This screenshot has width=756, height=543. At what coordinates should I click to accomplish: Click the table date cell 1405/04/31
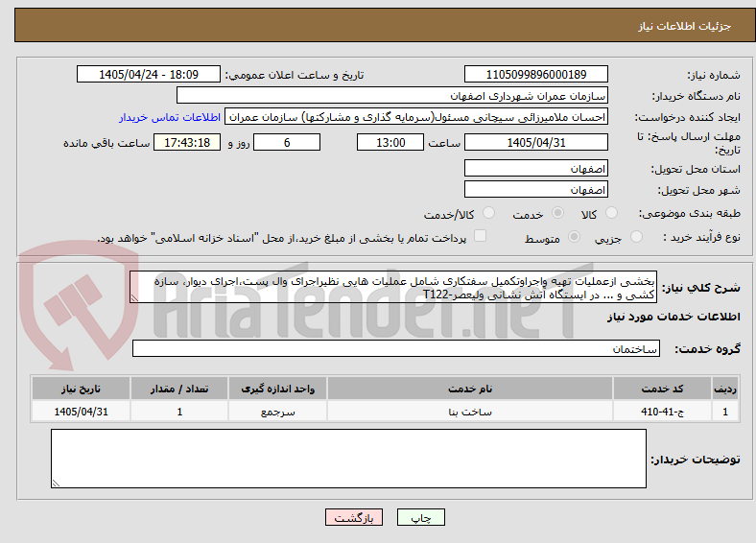coord(81,412)
